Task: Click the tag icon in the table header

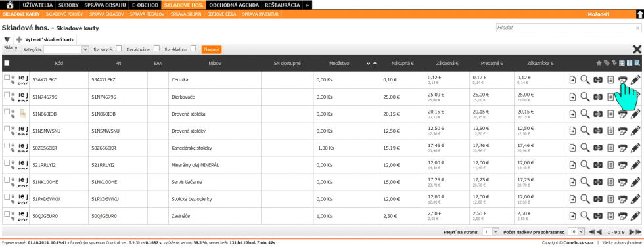Action: click(607, 63)
